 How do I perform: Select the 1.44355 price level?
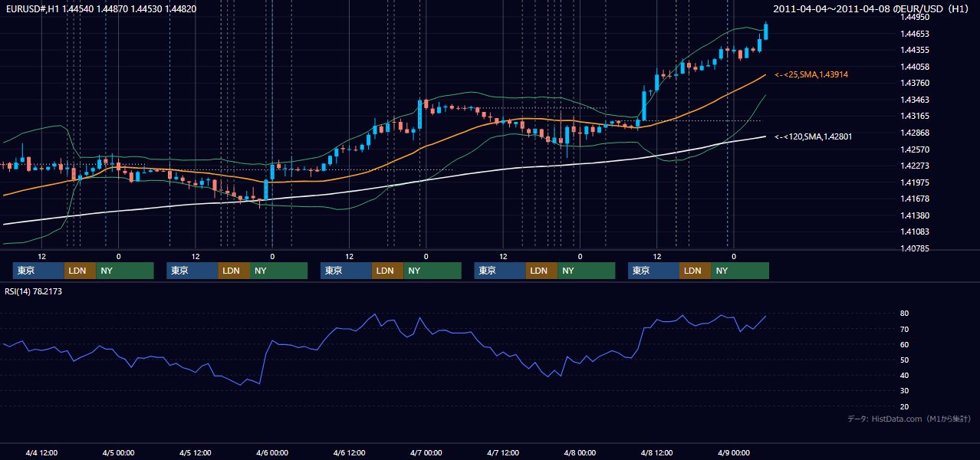coord(914,50)
